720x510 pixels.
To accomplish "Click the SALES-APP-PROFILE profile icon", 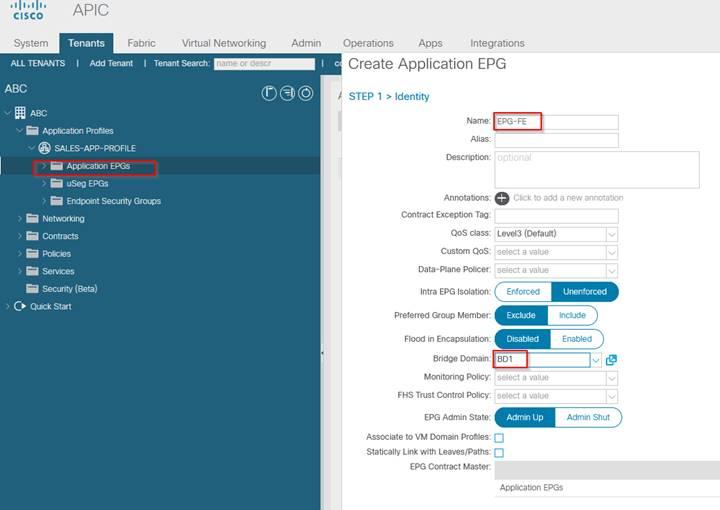I will point(45,148).
